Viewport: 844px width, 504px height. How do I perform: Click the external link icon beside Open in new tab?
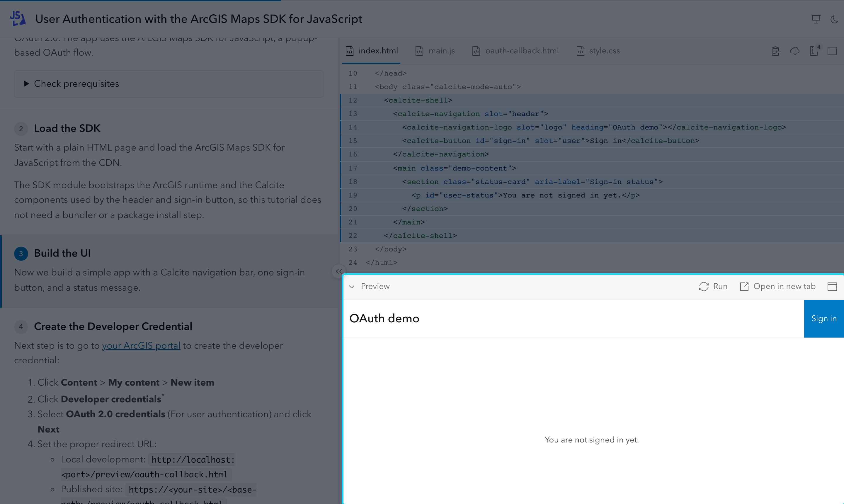(744, 287)
